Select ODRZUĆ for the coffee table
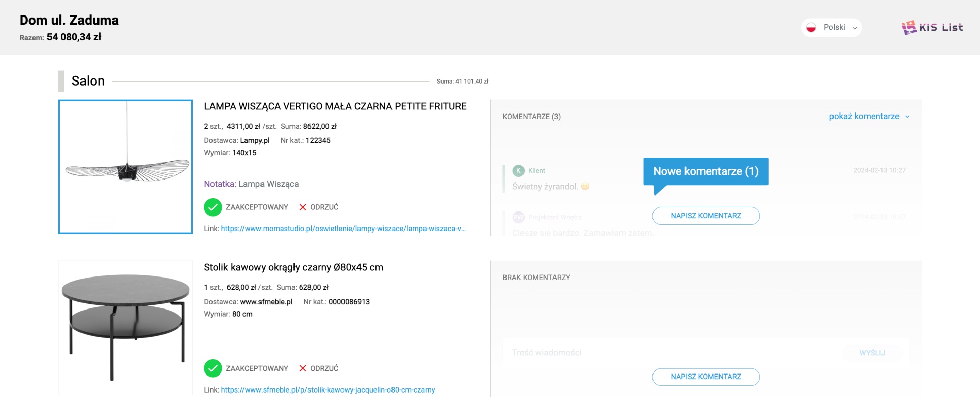The width and height of the screenshot is (980, 407). [324, 368]
